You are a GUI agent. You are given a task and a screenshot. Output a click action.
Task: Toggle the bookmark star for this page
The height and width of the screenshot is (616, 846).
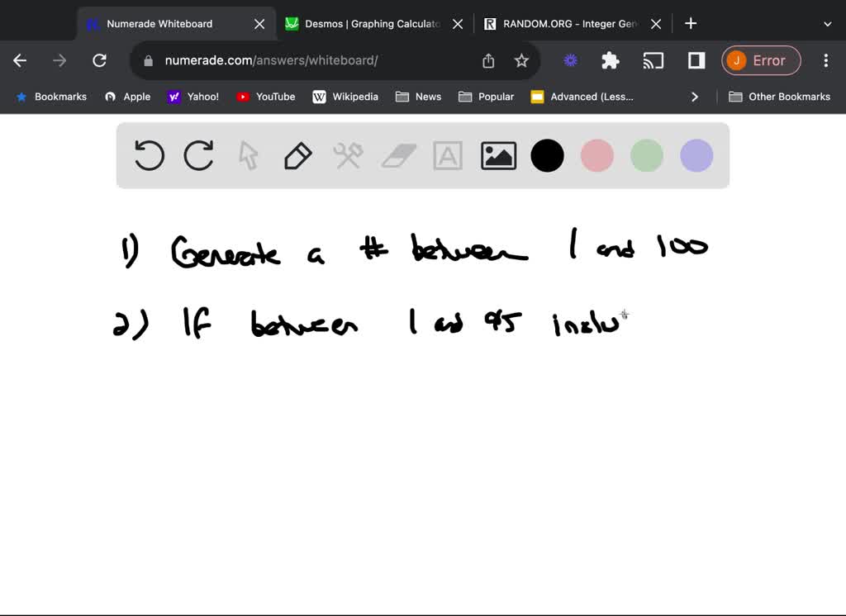point(521,60)
